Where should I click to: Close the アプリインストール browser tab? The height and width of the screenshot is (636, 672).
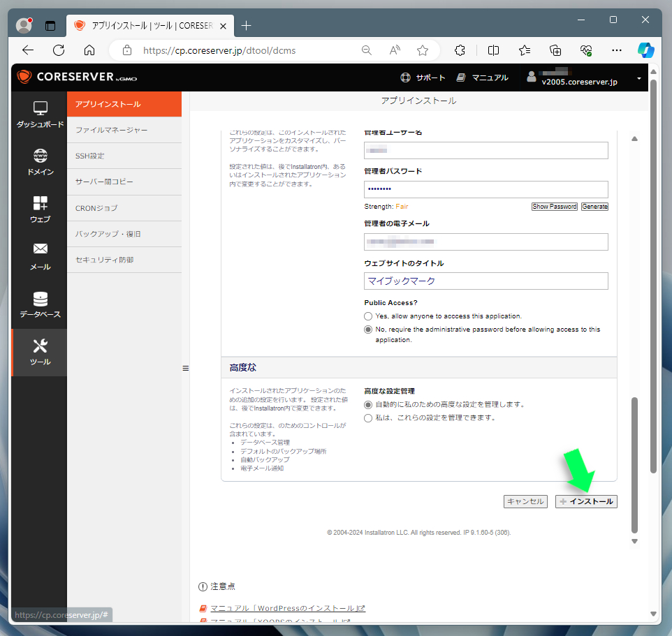click(x=223, y=26)
